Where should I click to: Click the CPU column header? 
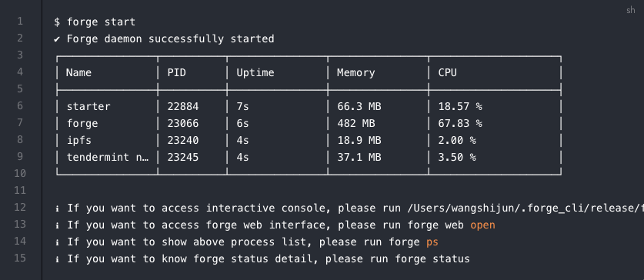coord(448,72)
